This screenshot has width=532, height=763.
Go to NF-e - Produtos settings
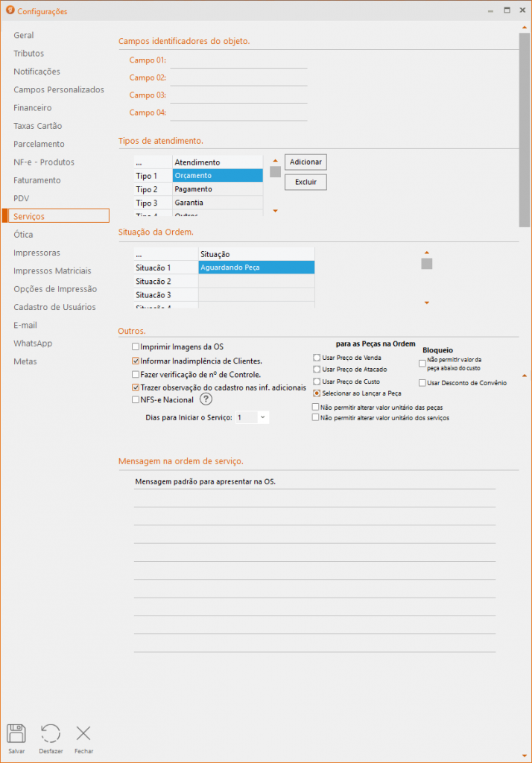[44, 162]
